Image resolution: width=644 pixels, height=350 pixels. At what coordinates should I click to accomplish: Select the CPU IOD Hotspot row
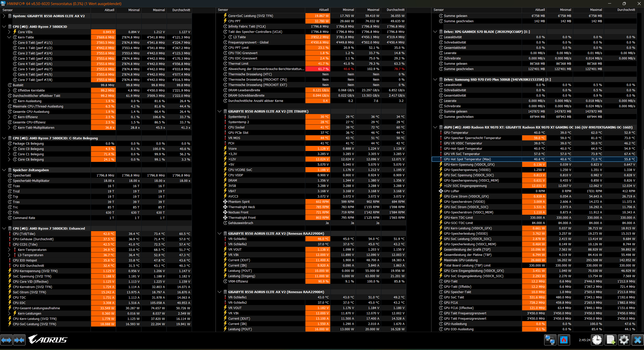pyautogui.click(x=96, y=260)
